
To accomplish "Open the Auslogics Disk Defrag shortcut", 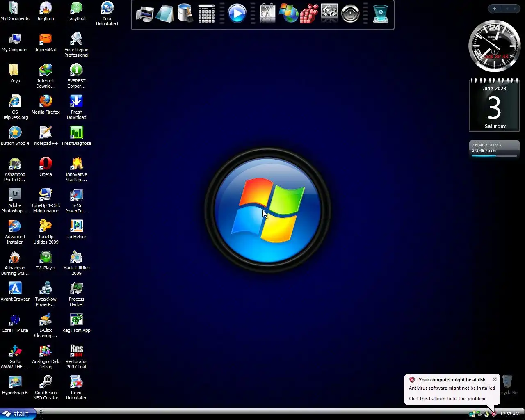I will (x=46, y=357).
